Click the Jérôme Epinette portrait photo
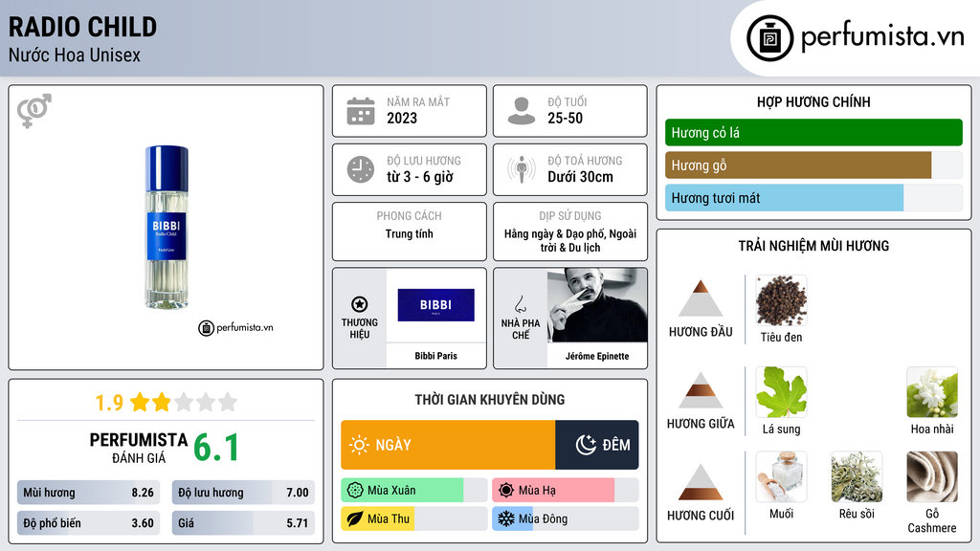 coord(597,305)
